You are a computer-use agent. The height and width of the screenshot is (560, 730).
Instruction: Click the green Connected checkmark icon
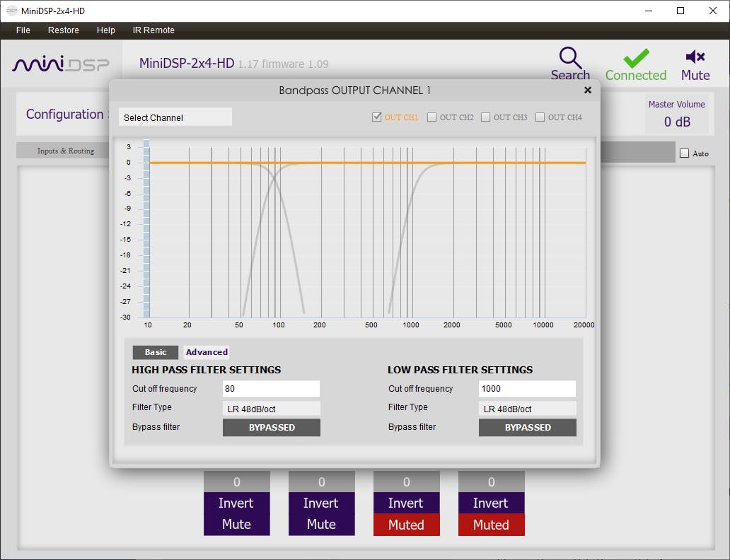tap(635, 58)
